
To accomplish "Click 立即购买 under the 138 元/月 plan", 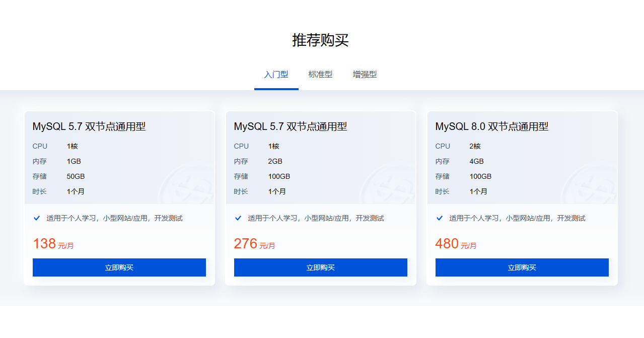I will coord(119,267).
